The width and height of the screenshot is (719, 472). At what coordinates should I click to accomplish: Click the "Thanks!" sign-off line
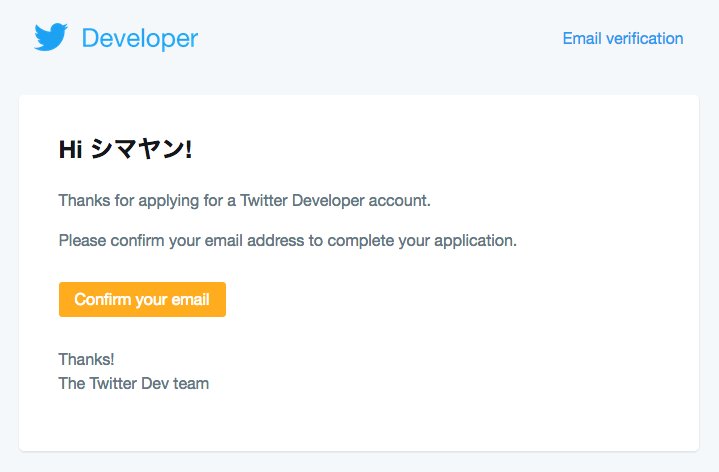click(x=86, y=359)
